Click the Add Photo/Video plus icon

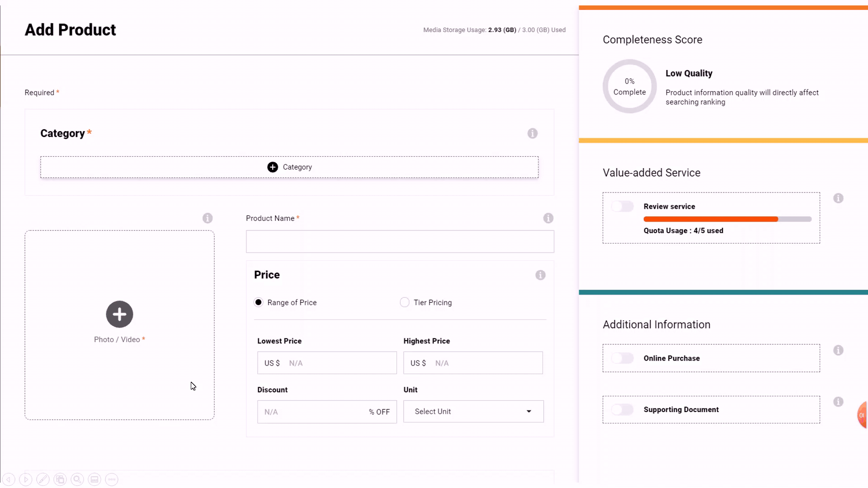pyautogui.click(x=119, y=314)
